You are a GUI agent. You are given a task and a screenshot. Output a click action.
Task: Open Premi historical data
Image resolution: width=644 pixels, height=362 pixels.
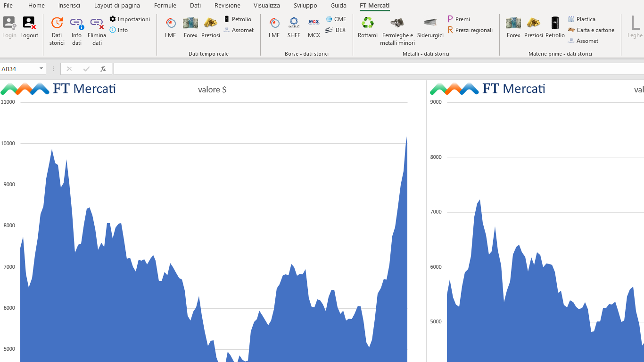tap(459, 19)
